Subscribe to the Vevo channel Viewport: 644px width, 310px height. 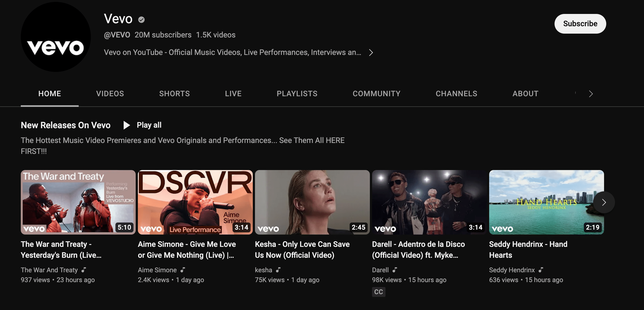pos(580,24)
